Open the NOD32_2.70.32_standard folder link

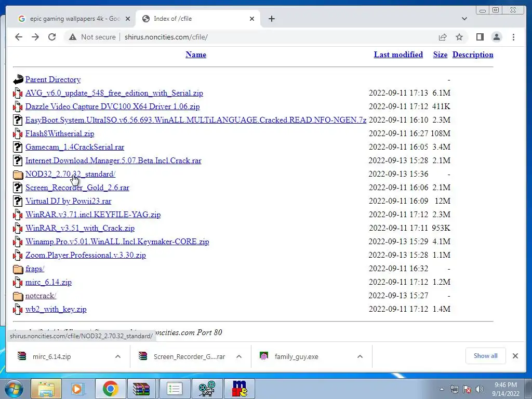pyautogui.click(x=70, y=174)
